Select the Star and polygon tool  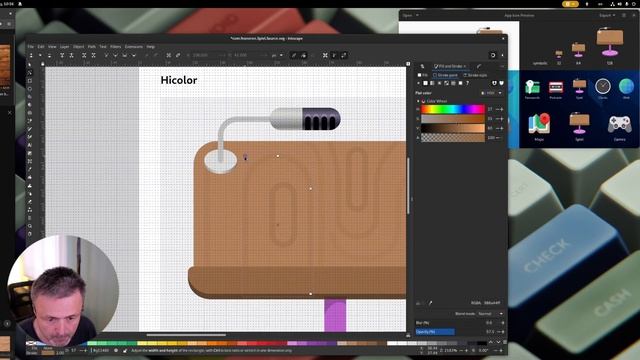coord(30,96)
